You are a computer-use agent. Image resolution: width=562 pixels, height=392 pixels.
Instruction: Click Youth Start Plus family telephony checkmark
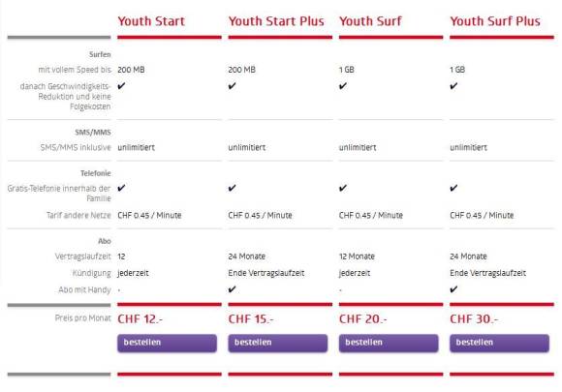233,188
